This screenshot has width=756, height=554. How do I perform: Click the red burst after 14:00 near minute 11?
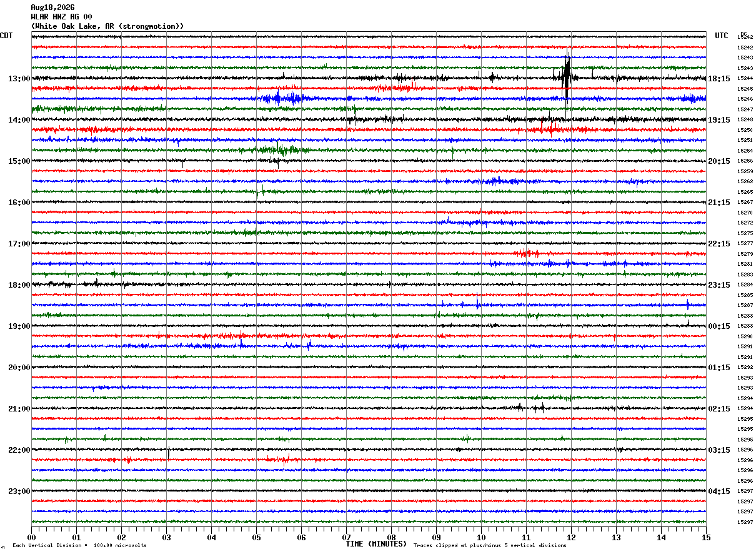pyautogui.click(x=550, y=129)
